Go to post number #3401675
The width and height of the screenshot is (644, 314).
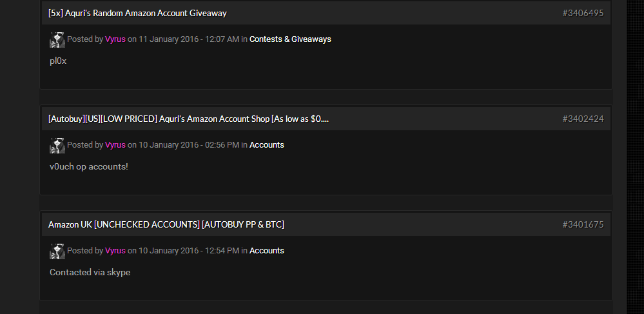583,224
